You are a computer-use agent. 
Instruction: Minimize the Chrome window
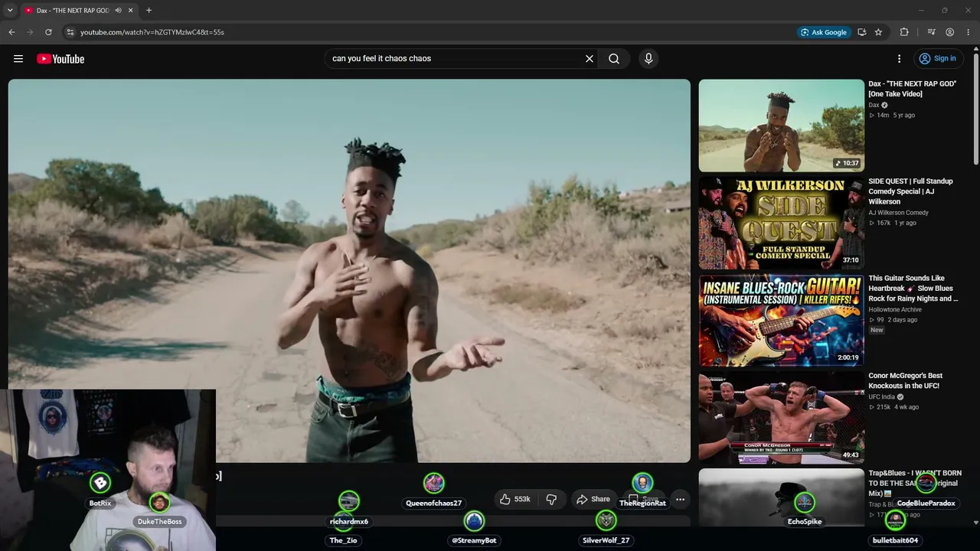[921, 11]
